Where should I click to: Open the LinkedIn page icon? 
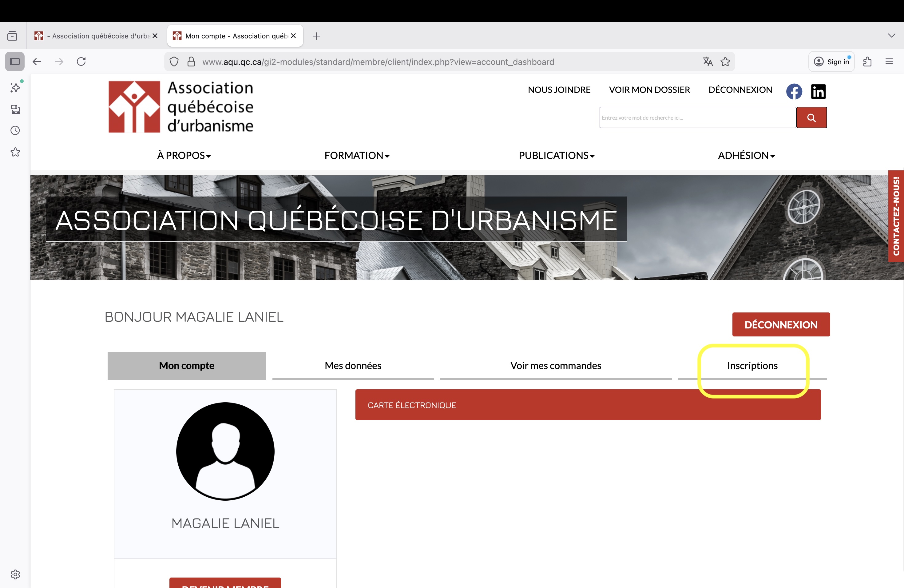pos(818,91)
